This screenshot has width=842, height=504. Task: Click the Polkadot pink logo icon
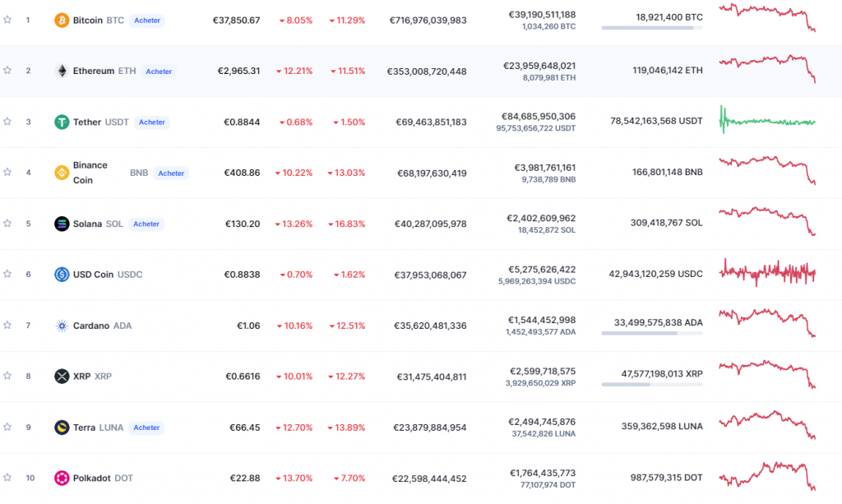pos(62,478)
